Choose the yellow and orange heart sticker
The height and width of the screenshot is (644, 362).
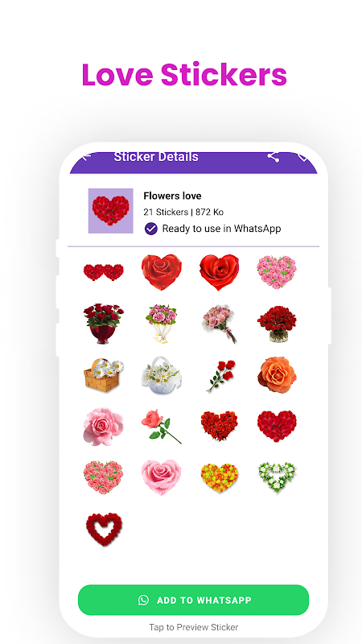click(220, 477)
